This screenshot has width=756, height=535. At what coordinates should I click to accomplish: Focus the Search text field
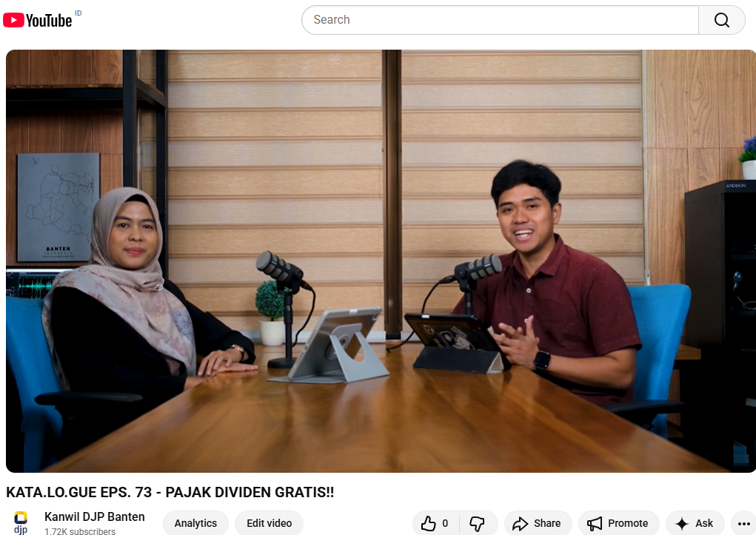click(x=500, y=20)
